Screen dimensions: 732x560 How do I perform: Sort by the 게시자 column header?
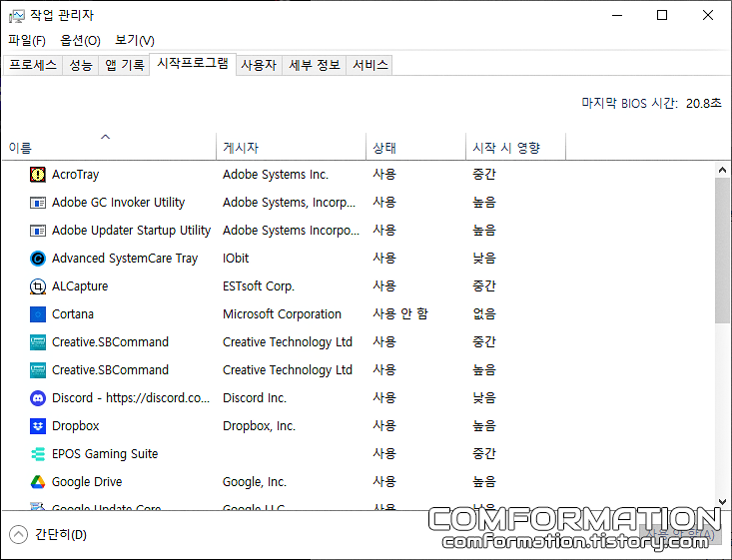click(x=292, y=147)
